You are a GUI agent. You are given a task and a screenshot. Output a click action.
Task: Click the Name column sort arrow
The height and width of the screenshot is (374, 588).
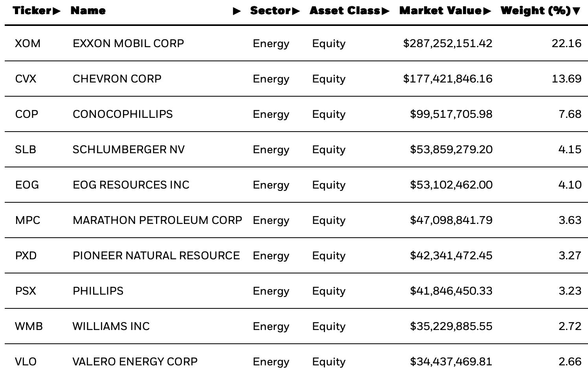coord(237,11)
